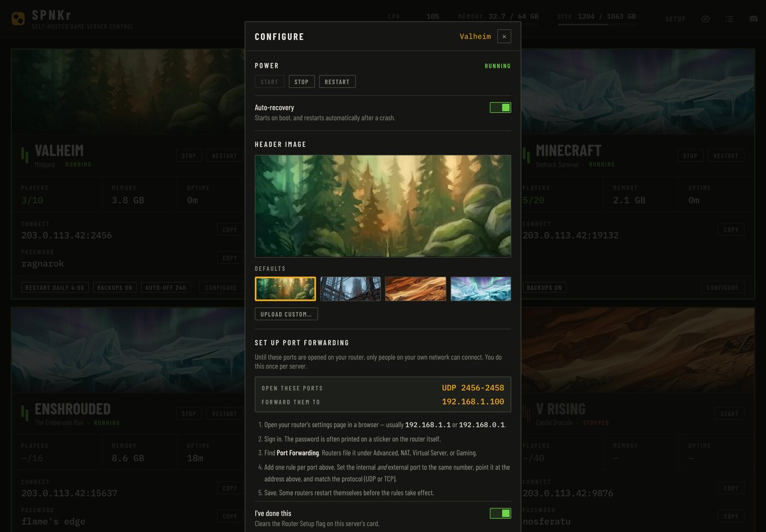This screenshot has width=766, height=532.
Task: Start the V Rising server
Action: [729, 414]
